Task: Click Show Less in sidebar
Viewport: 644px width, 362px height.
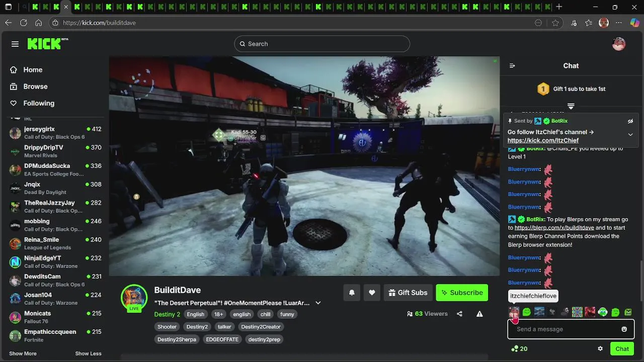Action: (x=89, y=353)
